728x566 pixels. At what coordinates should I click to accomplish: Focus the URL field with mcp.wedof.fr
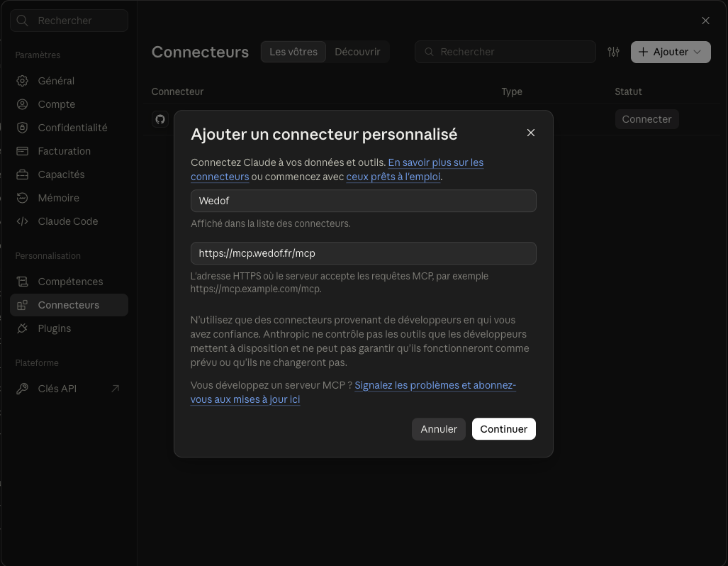tap(364, 253)
